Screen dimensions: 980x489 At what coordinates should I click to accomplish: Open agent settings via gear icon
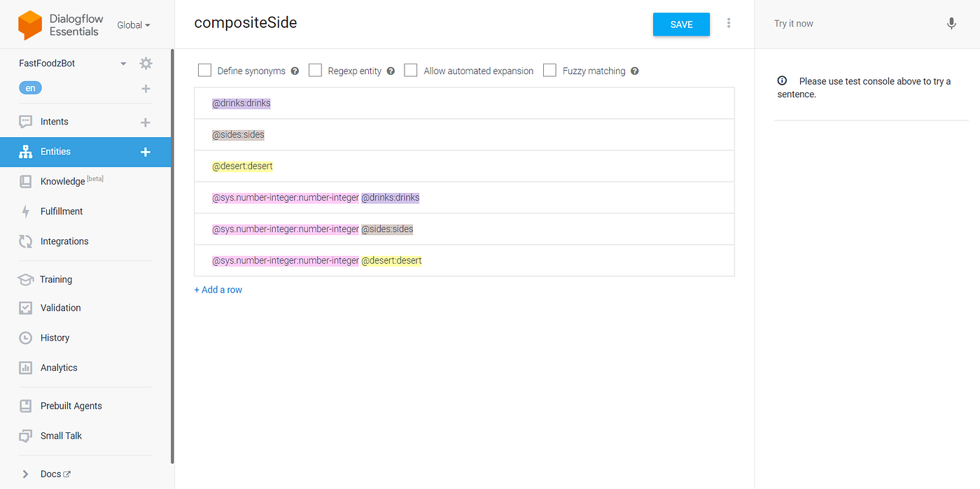coord(146,62)
